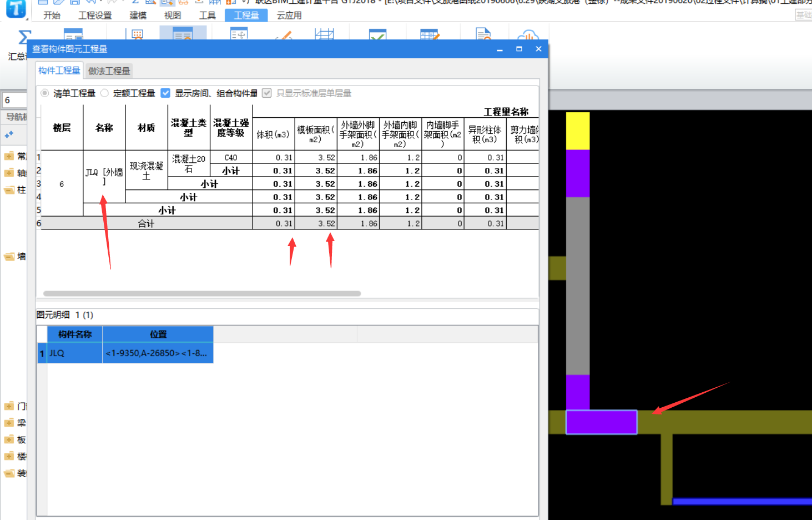Click the open folder icon beside 柱
The width and height of the screenshot is (812, 520).
[9, 190]
